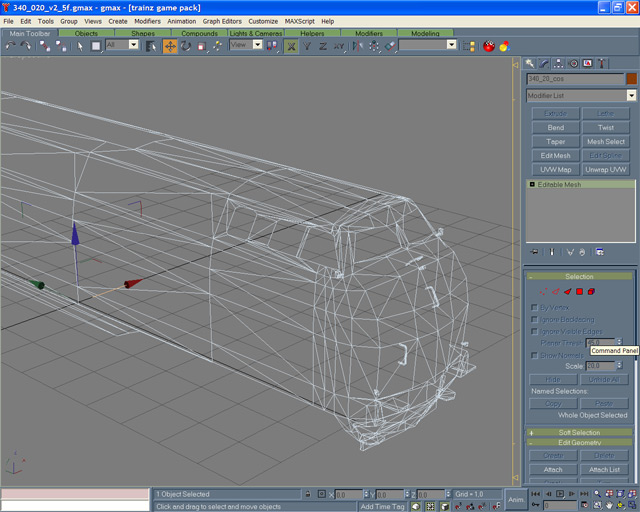Screen dimensions: 640x512
Task: Open the Hierarchy command panel tab
Action: 559,63
